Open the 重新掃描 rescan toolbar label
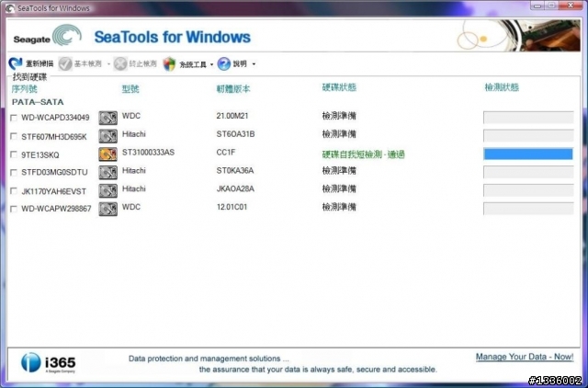 (x=40, y=63)
